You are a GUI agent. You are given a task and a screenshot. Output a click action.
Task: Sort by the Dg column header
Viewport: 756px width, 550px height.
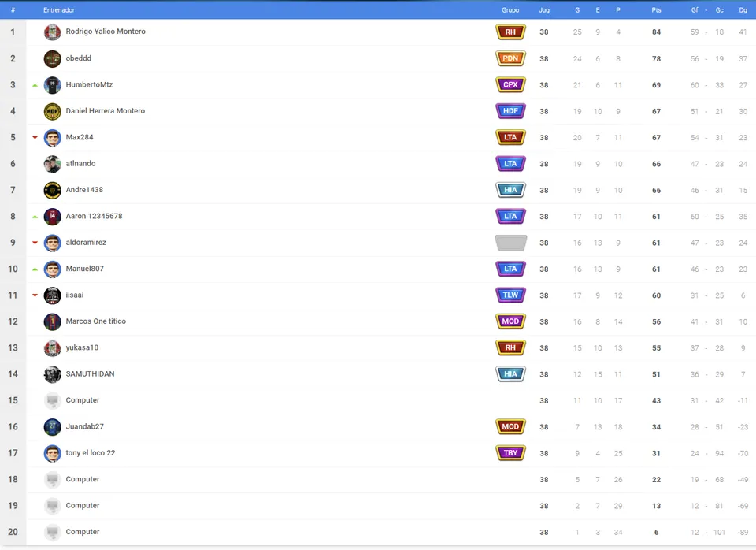[743, 10]
